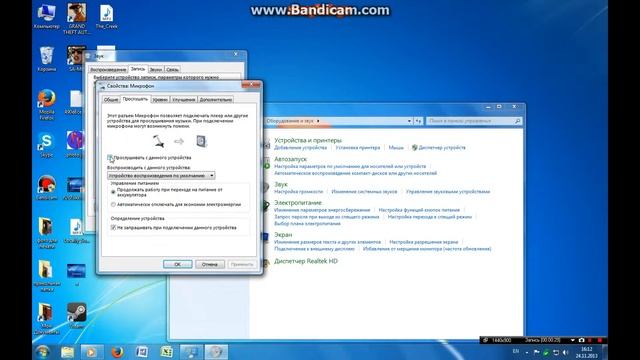Click the search magnifier in Control Panel
Screen dimensions: 640x360
pos(517,121)
